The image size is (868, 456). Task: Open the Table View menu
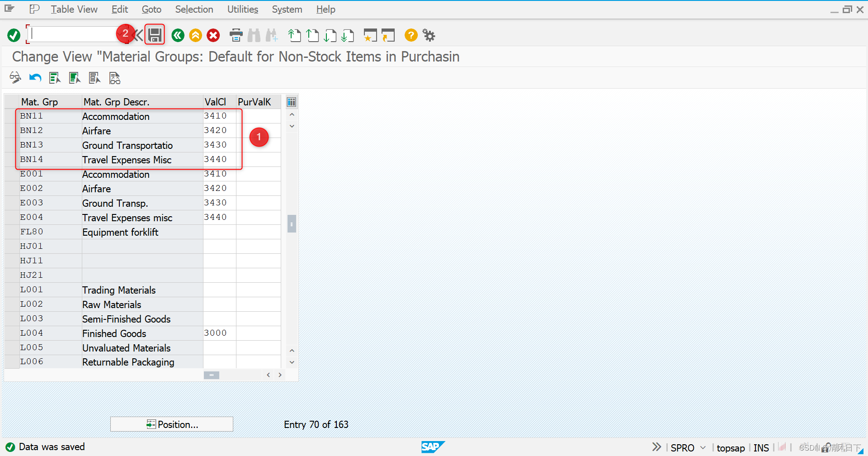click(x=74, y=9)
